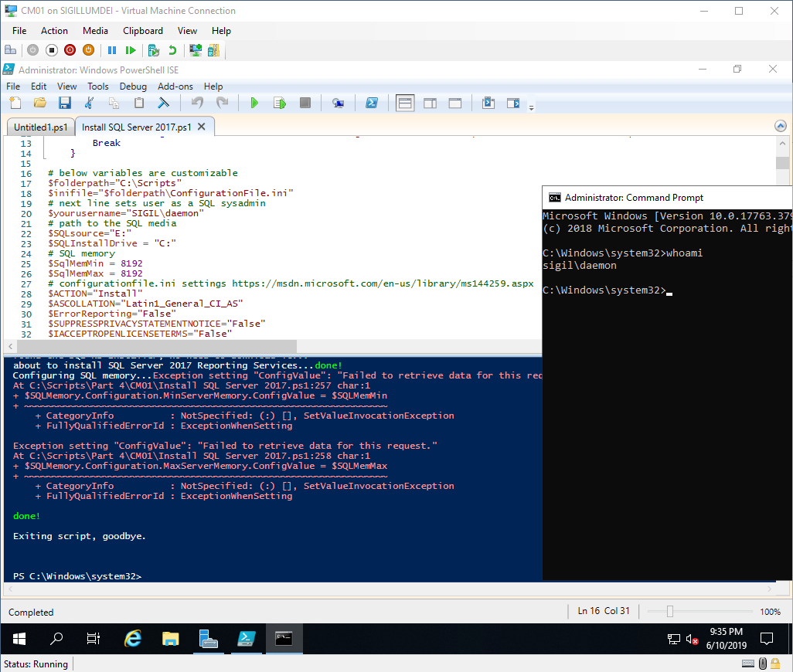Click the Run Selection icon
Viewport: 793px width, 672px height.
pos(280,103)
